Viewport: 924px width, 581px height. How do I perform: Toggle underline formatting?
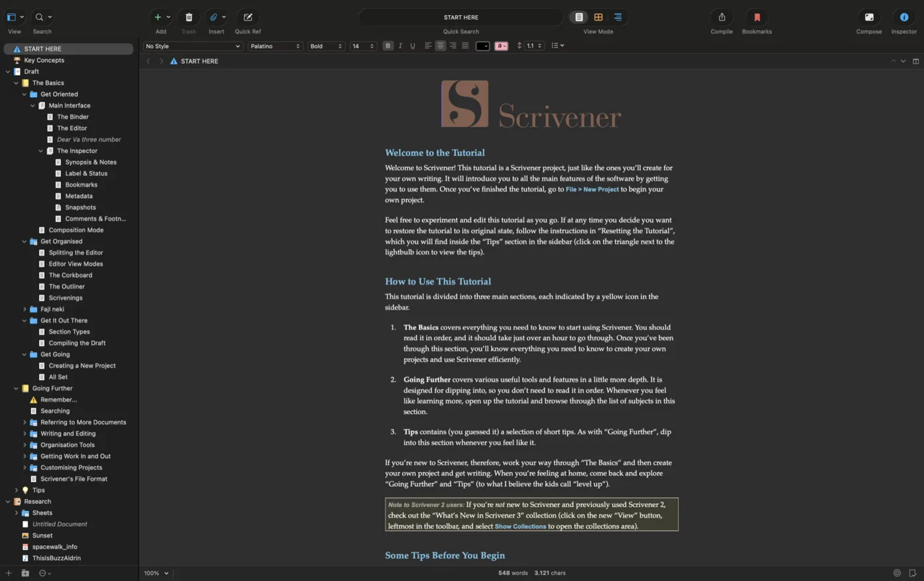pyautogui.click(x=412, y=46)
